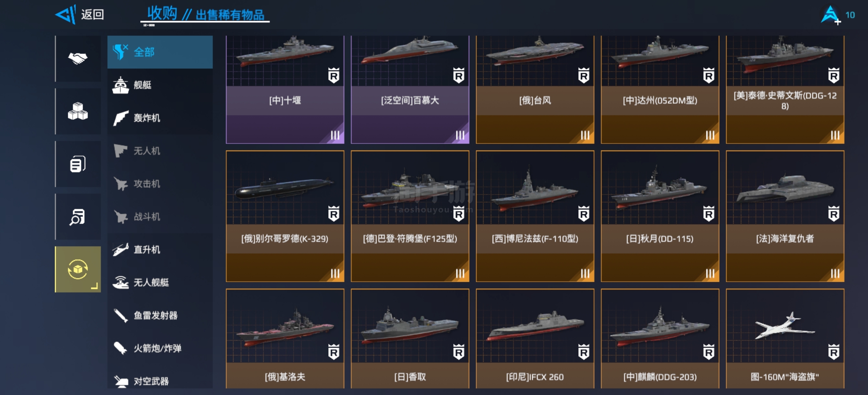Filter by 舰艇 category
868x395 pixels.
[x=160, y=85]
